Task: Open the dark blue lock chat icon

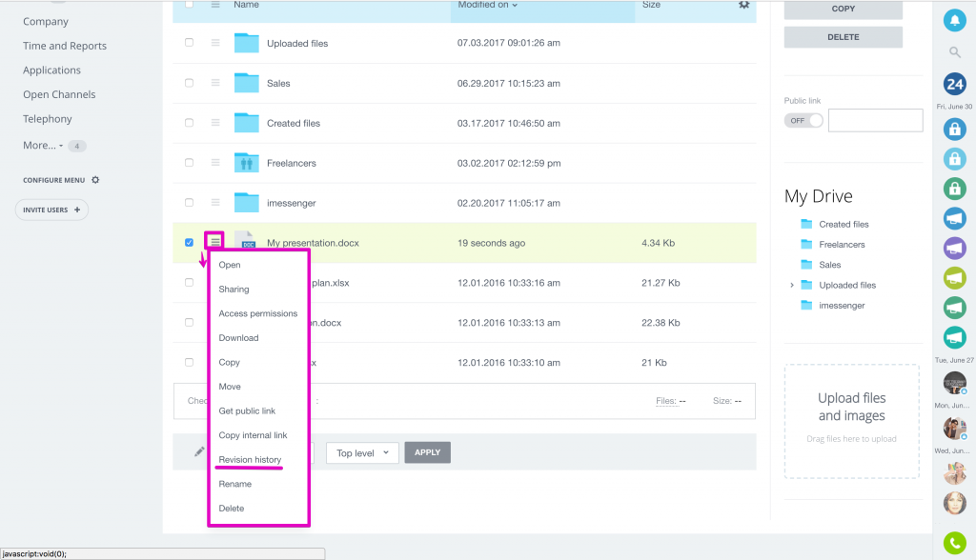Action: pyautogui.click(x=954, y=129)
